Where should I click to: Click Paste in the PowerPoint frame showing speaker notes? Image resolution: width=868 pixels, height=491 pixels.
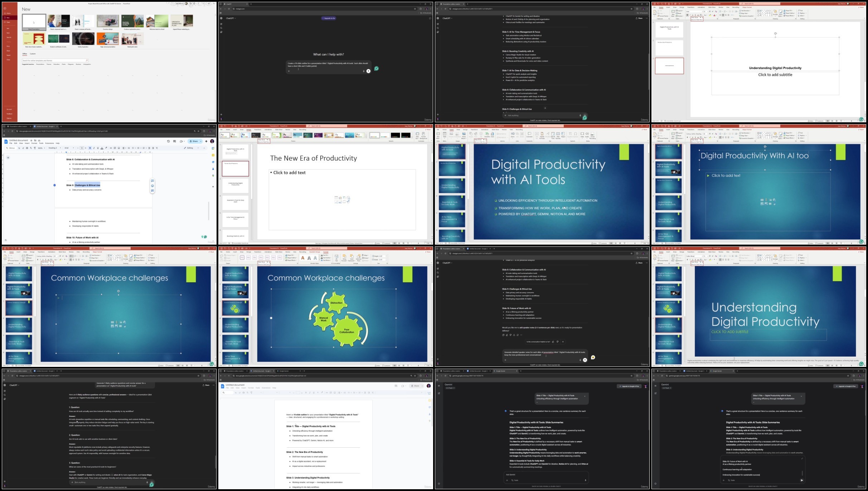tap(655, 257)
